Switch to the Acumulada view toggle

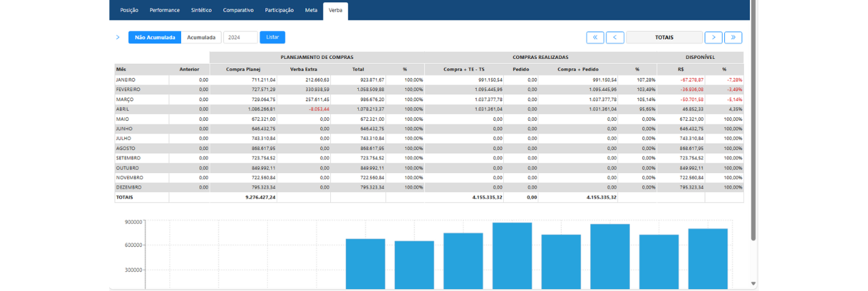click(201, 37)
